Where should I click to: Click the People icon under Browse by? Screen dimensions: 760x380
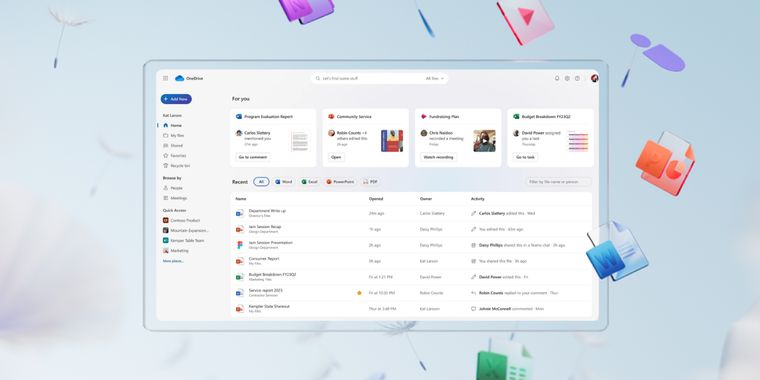click(166, 188)
